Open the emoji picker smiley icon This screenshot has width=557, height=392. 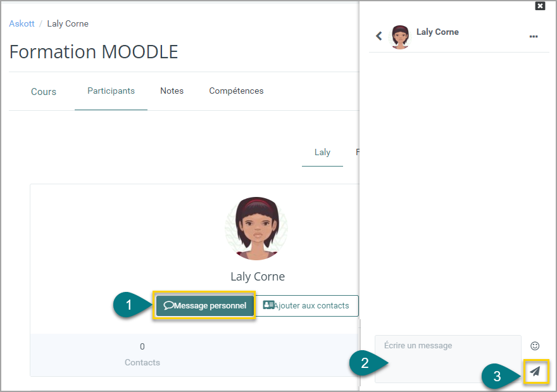[x=535, y=346]
